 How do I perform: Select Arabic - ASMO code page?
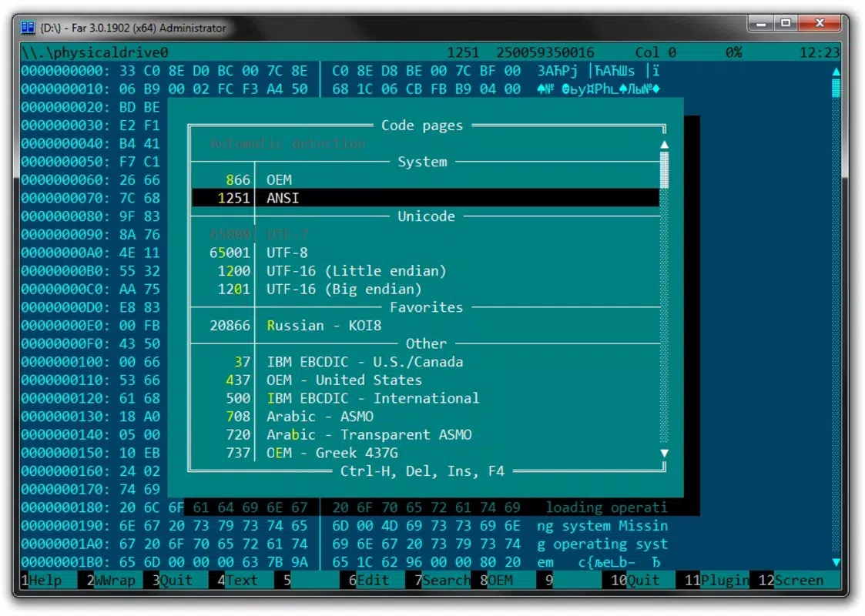[425, 417]
